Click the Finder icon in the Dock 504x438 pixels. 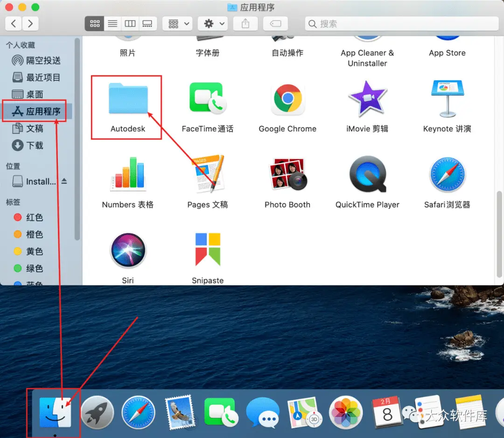(55, 413)
